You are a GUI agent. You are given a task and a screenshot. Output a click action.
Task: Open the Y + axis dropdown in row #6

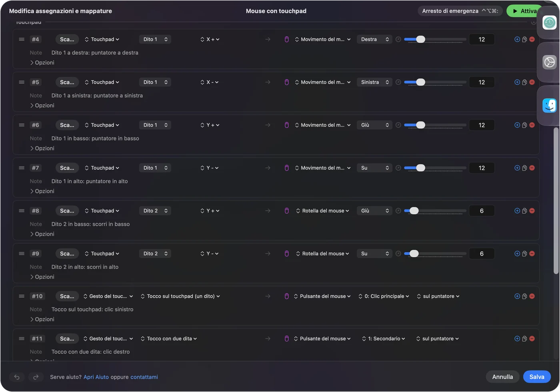coord(210,125)
